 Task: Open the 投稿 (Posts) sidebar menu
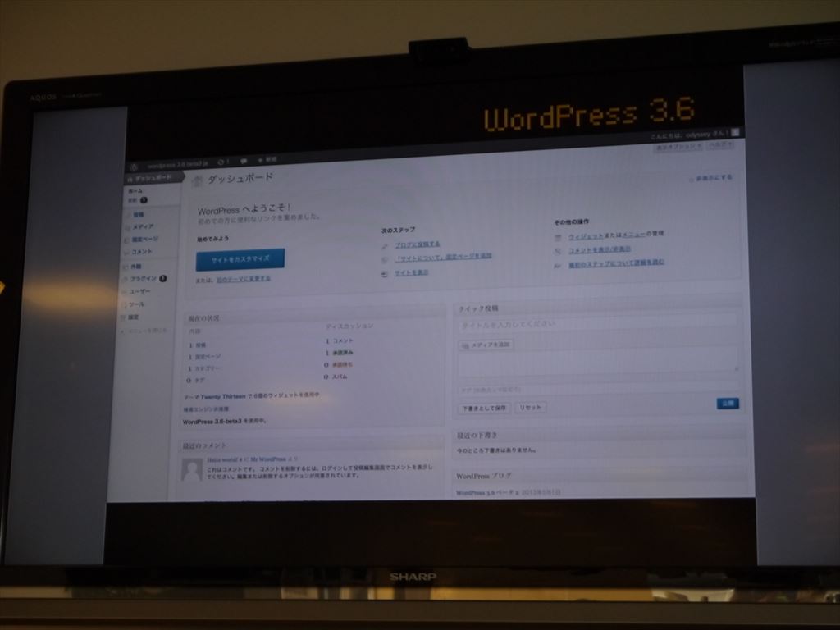click(x=138, y=214)
